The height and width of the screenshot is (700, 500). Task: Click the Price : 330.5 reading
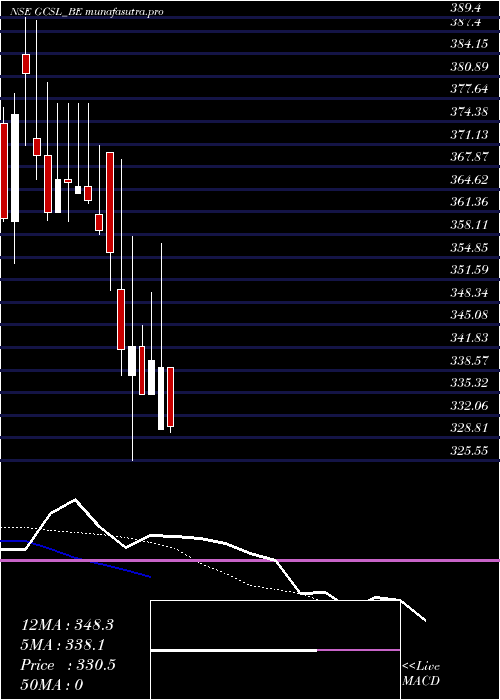(x=68, y=665)
